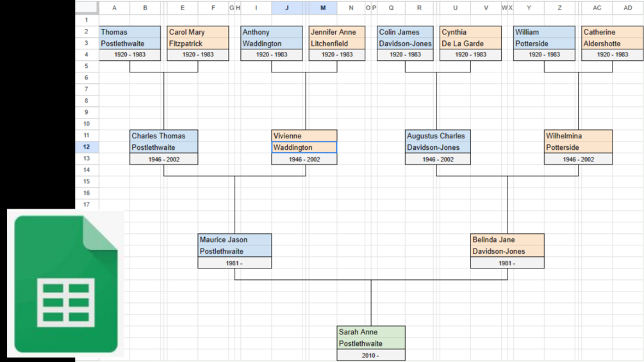The image size is (644, 362).
Task: Select row 16 header
Action: point(87,193)
